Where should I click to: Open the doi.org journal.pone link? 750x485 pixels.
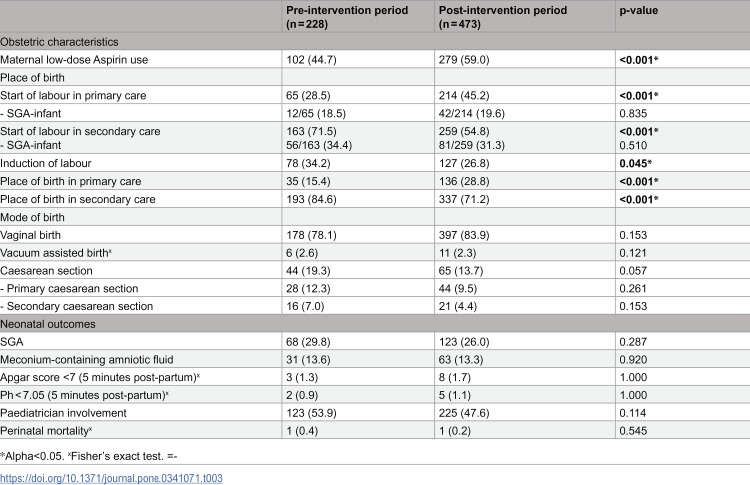tap(111, 478)
